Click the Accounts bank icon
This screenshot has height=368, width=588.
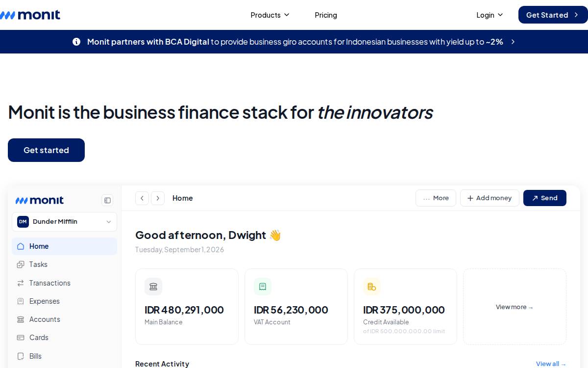(x=21, y=319)
